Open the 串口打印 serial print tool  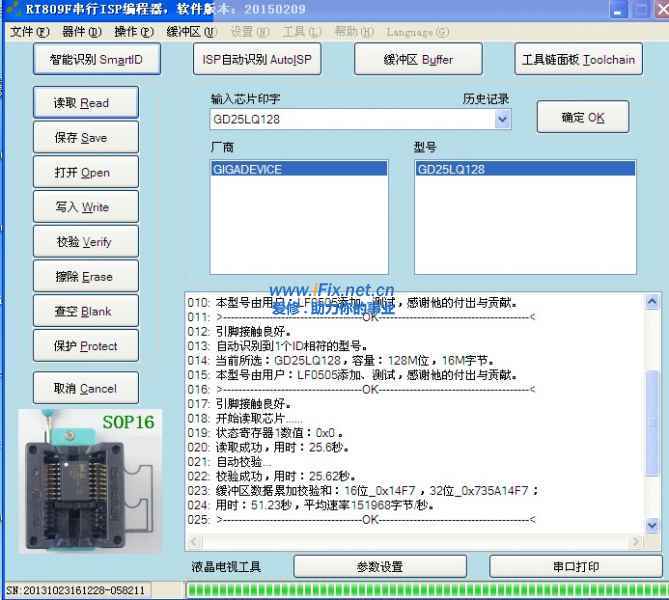576,567
